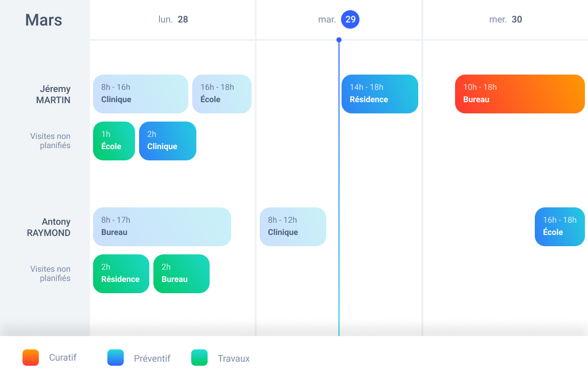The width and height of the screenshot is (588, 379).
Task: Select the unplanned 2h Bureau visit
Action: pos(181,274)
